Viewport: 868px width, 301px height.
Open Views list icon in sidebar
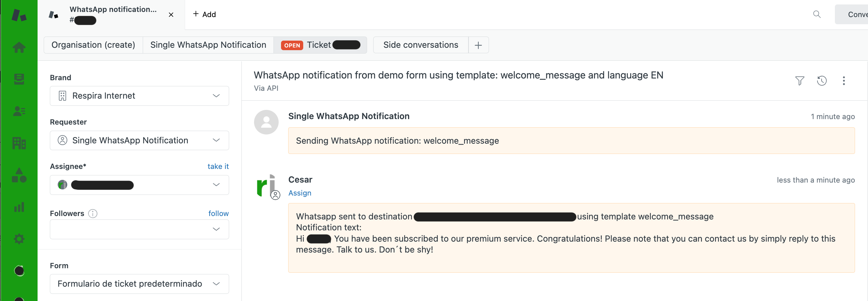coord(19,79)
